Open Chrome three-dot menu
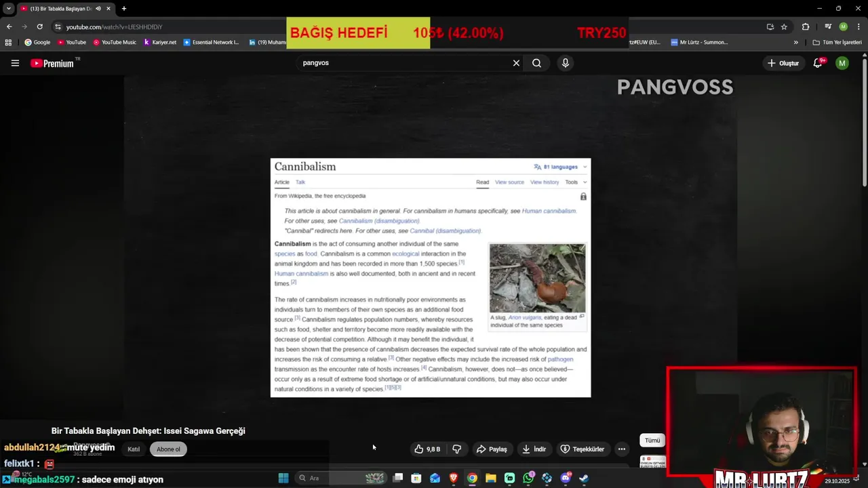Image resolution: width=868 pixels, height=488 pixels. [x=859, y=26]
